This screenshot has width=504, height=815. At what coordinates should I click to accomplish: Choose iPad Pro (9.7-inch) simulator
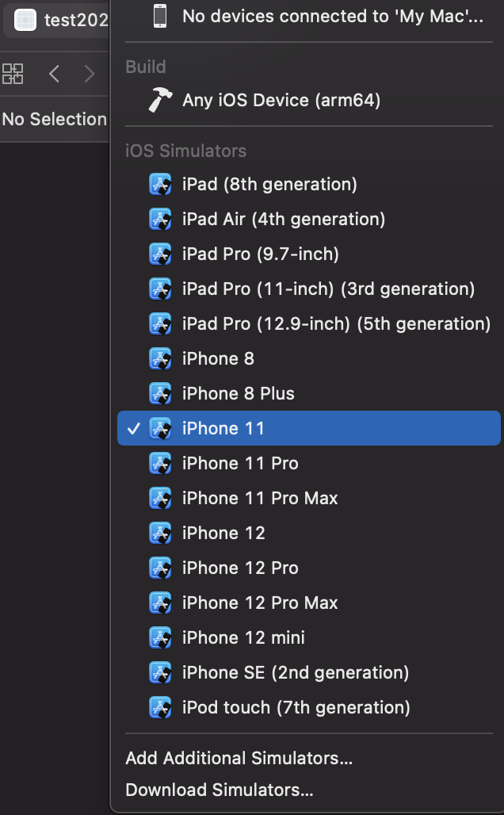click(x=260, y=254)
